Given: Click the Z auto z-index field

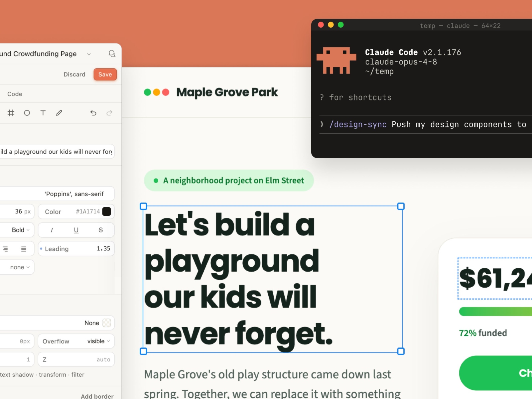Looking at the screenshot, I should coord(76,359).
